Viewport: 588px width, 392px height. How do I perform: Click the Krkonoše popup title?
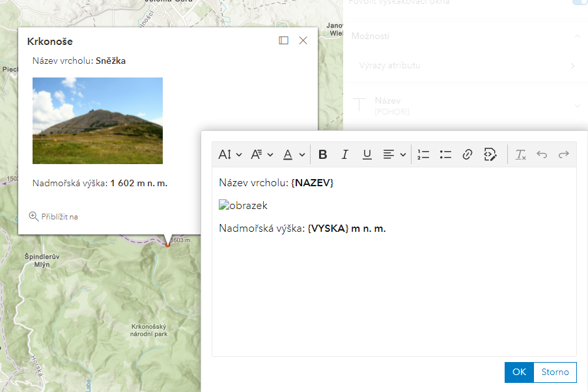pyautogui.click(x=50, y=41)
